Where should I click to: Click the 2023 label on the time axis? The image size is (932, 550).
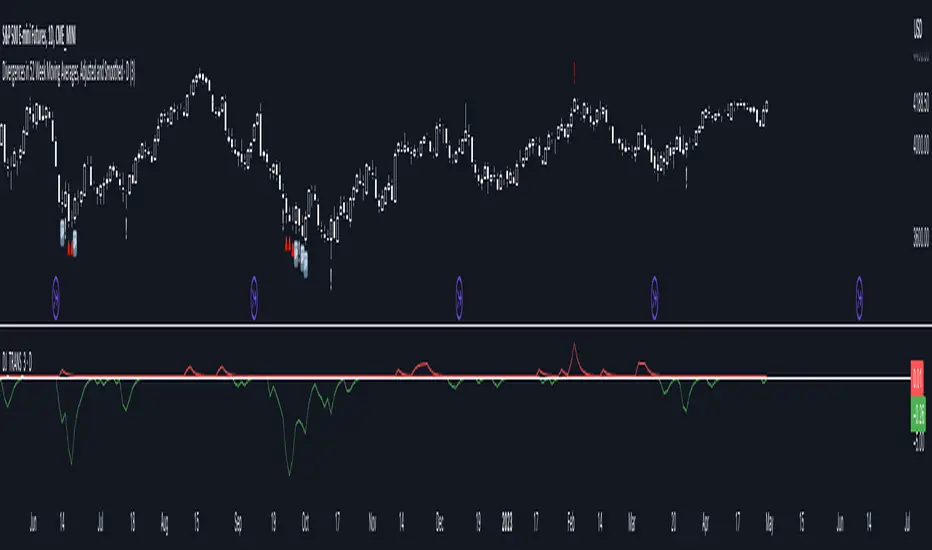click(507, 522)
